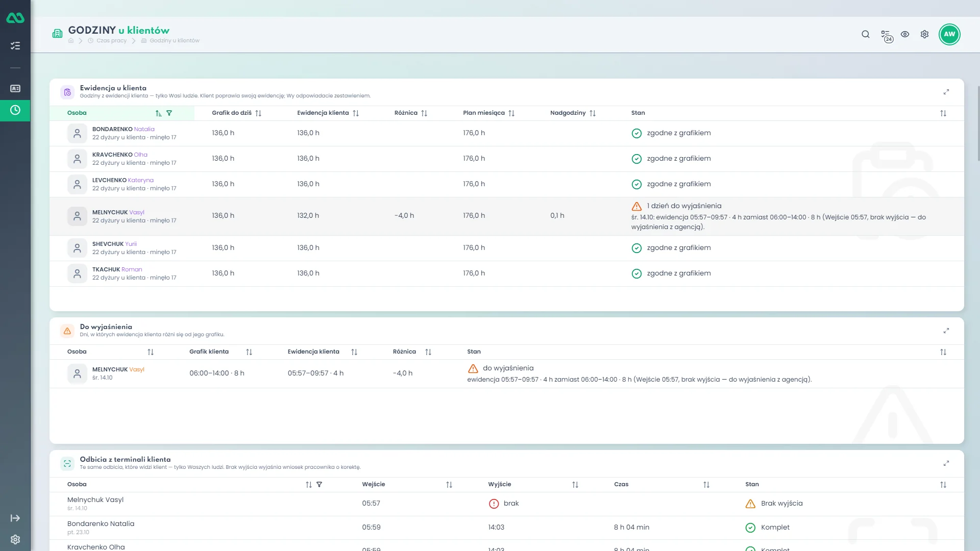This screenshot has width=980, height=551.
Task: Click the green app logo in sidebar
Action: 15,18
